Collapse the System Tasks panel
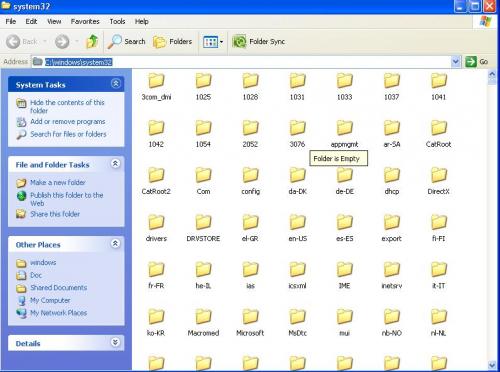 pos(115,84)
